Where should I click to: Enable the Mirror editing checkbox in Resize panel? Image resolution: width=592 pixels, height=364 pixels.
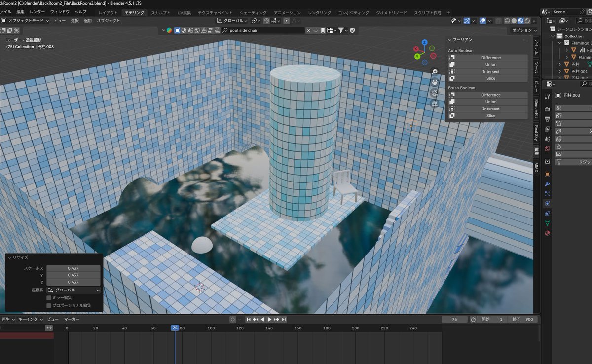[x=49, y=297]
